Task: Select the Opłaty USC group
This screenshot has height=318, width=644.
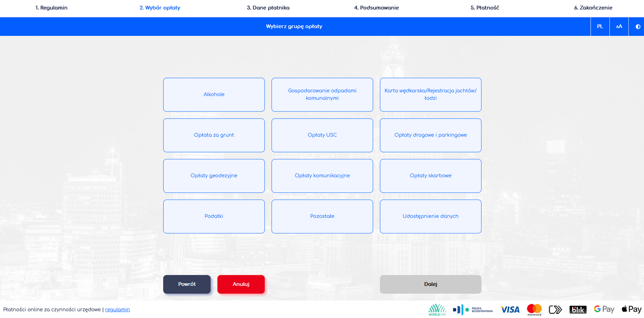Action: click(322, 135)
